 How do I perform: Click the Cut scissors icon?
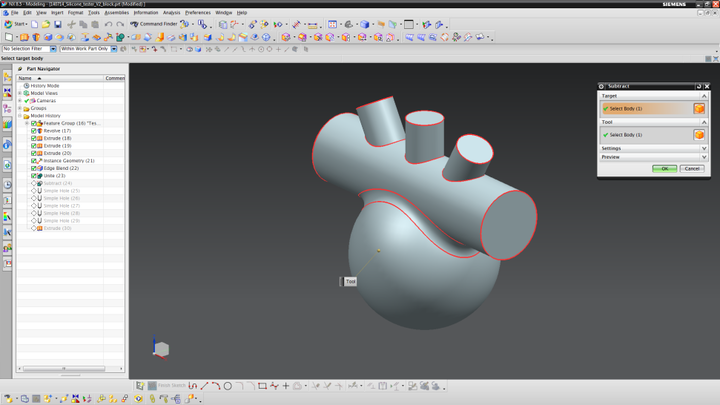click(71, 24)
